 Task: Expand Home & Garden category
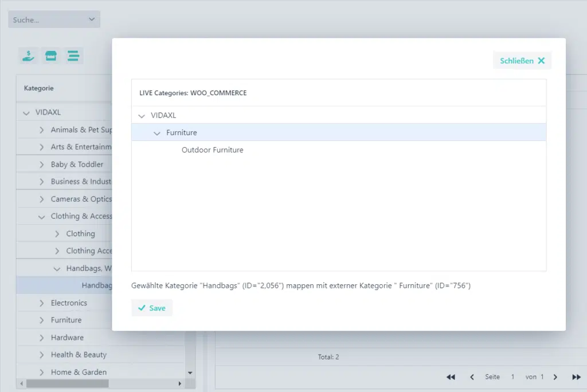[x=41, y=372]
